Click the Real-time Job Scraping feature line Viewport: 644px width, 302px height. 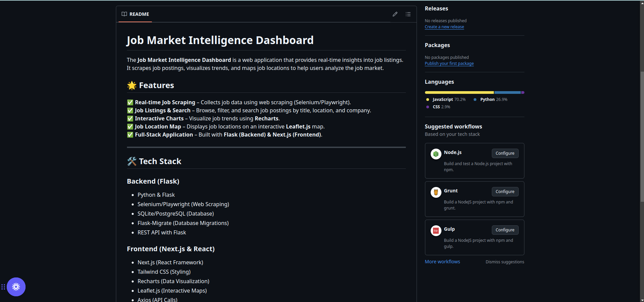tap(239, 103)
